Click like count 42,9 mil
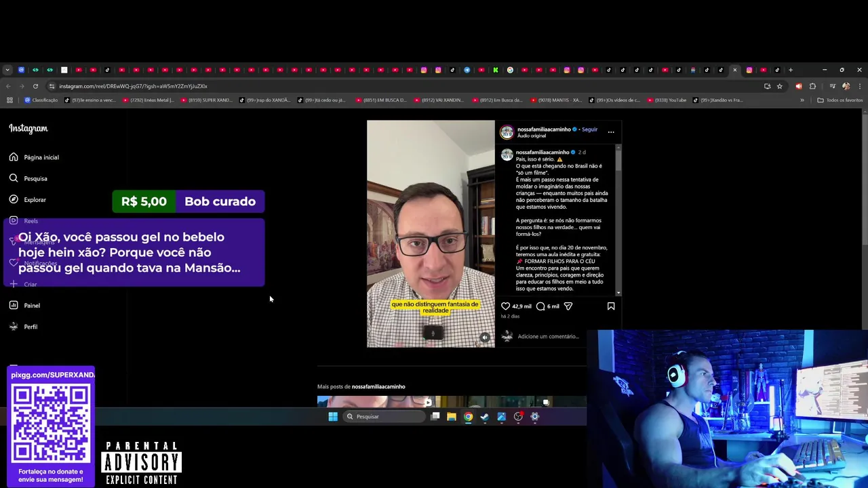Viewport: 868px width, 488px height. [522, 306]
